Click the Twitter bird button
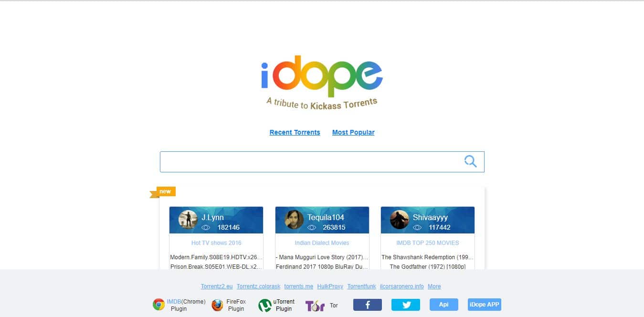The height and width of the screenshot is (317, 644). click(406, 305)
